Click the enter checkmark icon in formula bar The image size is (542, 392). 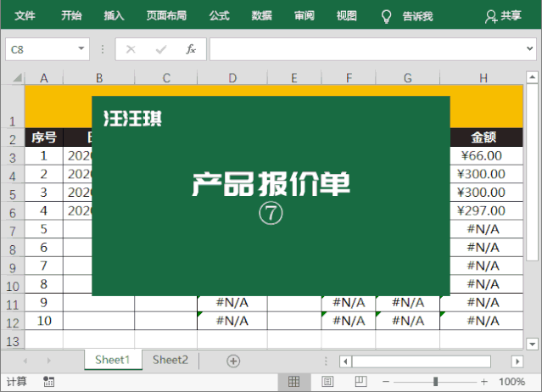coord(161,49)
